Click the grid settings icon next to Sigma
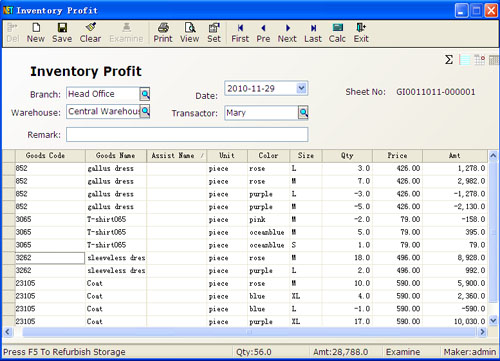Screen dimensions: 500x361 tap(480, 60)
